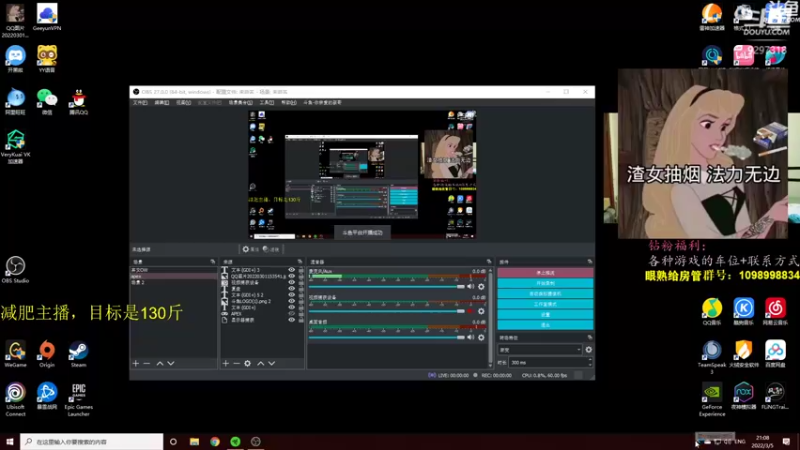Open the 桌面音频 mixer settings gear
This screenshot has width=800, height=450.
(481, 337)
